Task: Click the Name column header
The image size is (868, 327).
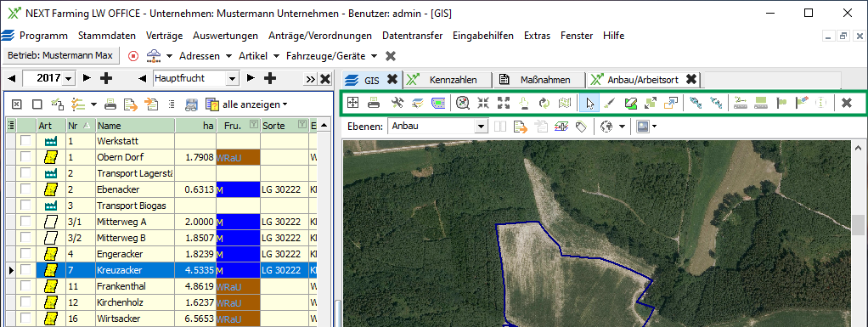Action: [x=135, y=126]
